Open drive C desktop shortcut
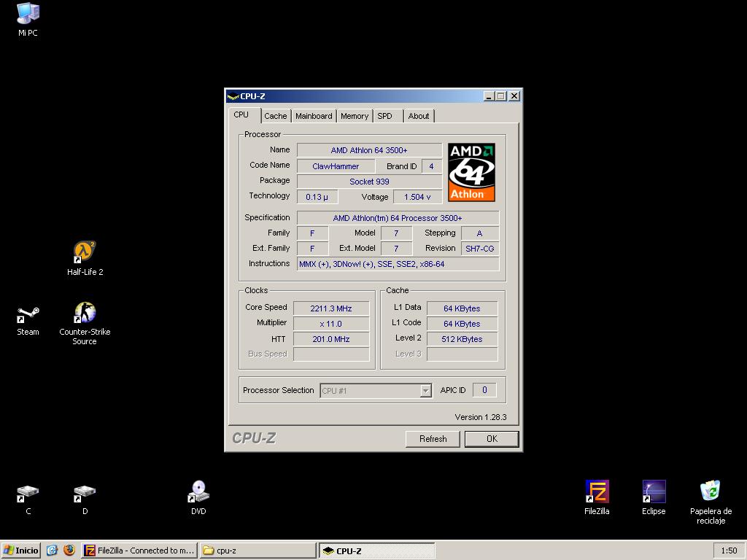The height and width of the screenshot is (560, 747). tap(28, 499)
